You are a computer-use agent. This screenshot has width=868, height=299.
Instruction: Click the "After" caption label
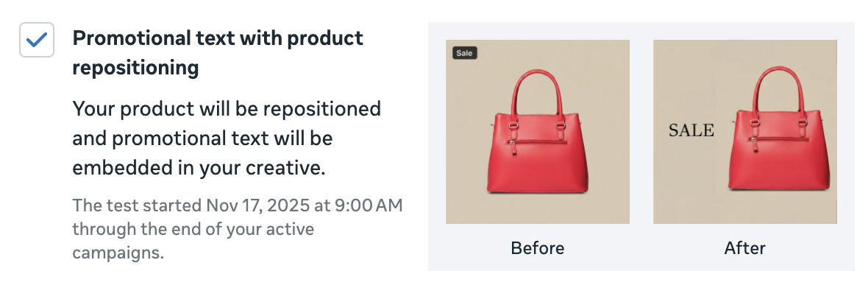[745, 248]
